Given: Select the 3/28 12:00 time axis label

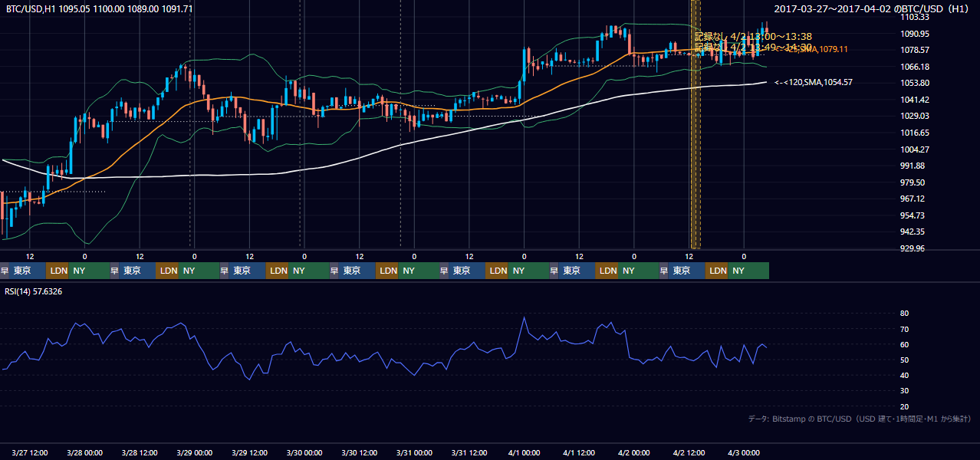Looking at the screenshot, I should (x=140, y=452).
